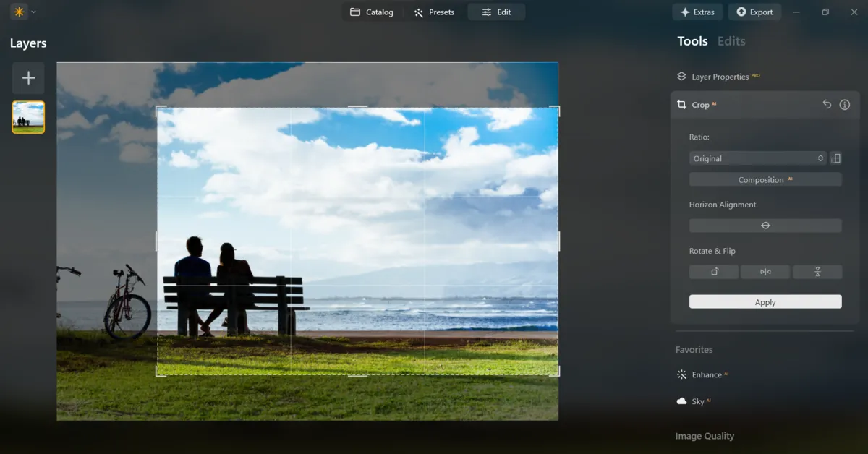This screenshot has height=454, width=868.
Task: Open the Ratio dropdown showing Original
Action: point(757,158)
